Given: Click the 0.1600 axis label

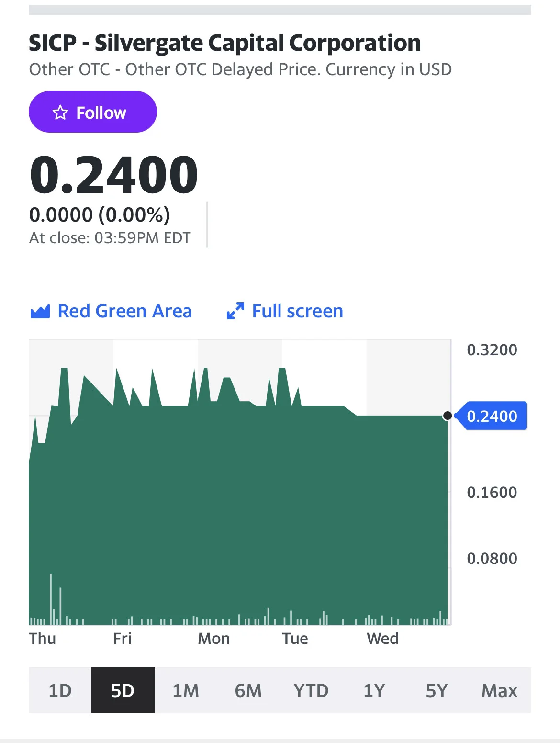Looking at the screenshot, I should coord(492,493).
